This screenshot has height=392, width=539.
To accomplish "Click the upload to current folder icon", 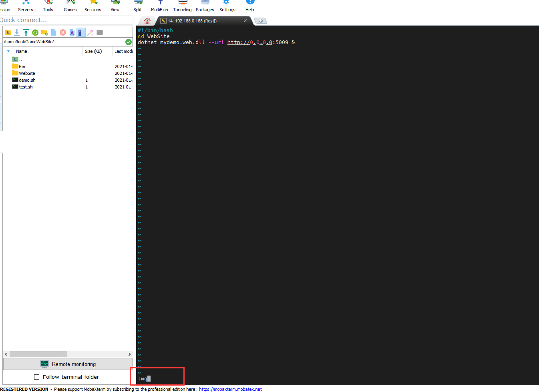I will pyautogui.click(x=26, y=32).
